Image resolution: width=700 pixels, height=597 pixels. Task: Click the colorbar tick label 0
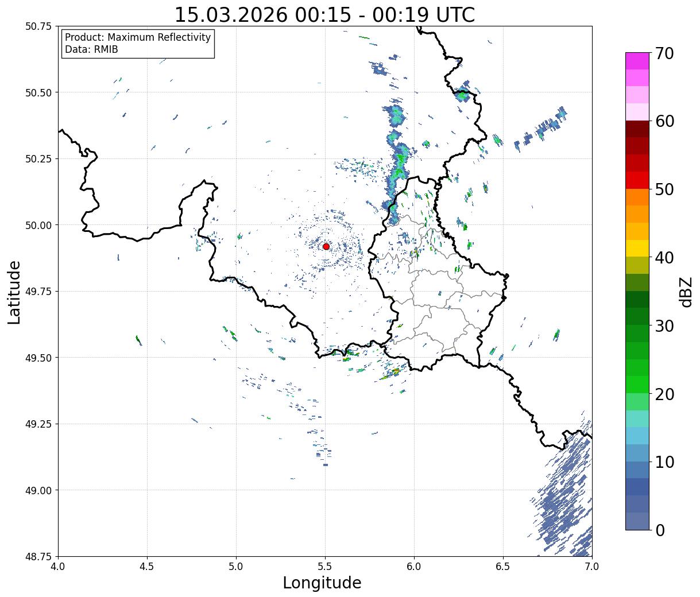[660, 530]
